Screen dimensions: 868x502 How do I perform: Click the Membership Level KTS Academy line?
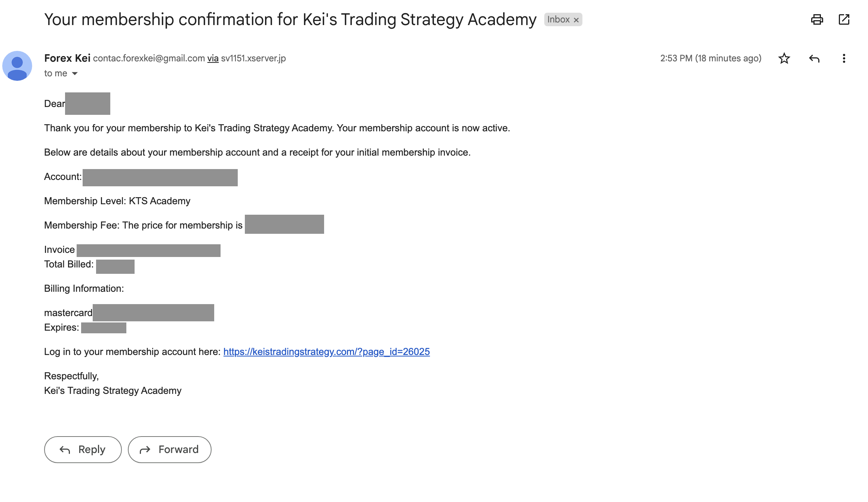pos(117,201)
